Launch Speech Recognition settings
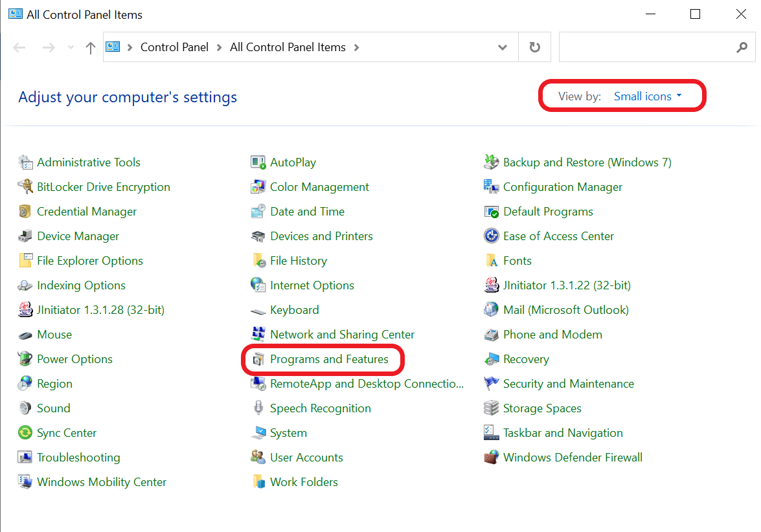The height and width of the screenshot is (532, 761). click(x=321, y=408)
